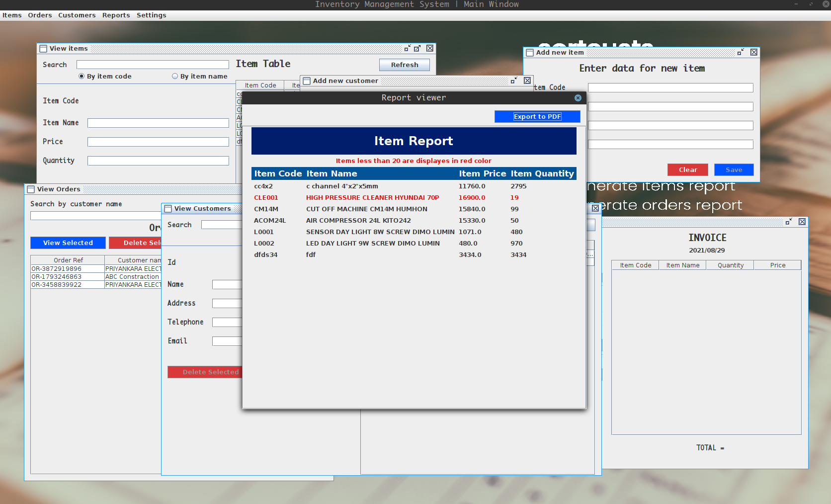Export the Item Report to PDF
Image resolution: width=831 pixels, height=504 pixels.
[537, 116]
